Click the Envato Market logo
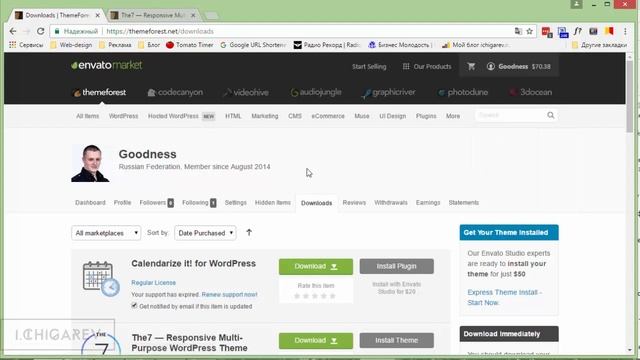This screenshot has height=360, width=640. (107, 65)
